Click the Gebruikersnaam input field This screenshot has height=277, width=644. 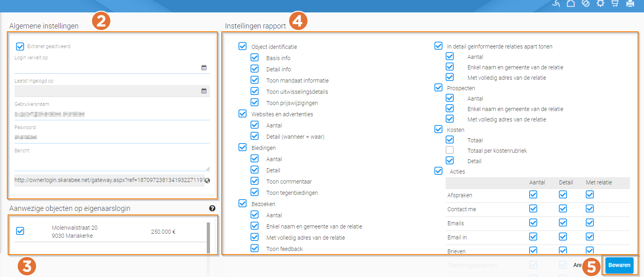(112, 114)
